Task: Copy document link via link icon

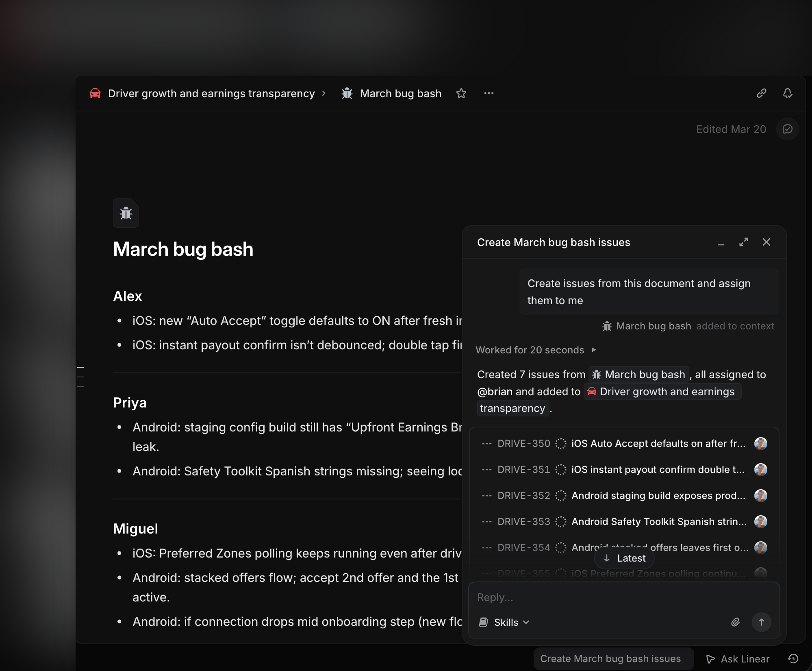Action: [761, 94]
